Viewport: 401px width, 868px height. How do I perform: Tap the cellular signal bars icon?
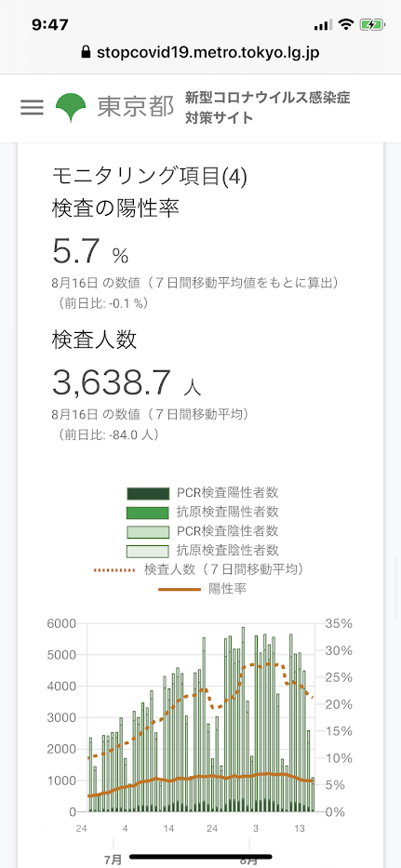coord(323,25)
